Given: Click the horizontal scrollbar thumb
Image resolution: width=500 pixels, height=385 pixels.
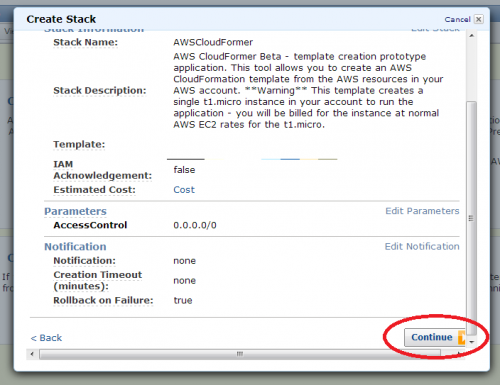Looking at the screenshot, I should coord(240,354).
